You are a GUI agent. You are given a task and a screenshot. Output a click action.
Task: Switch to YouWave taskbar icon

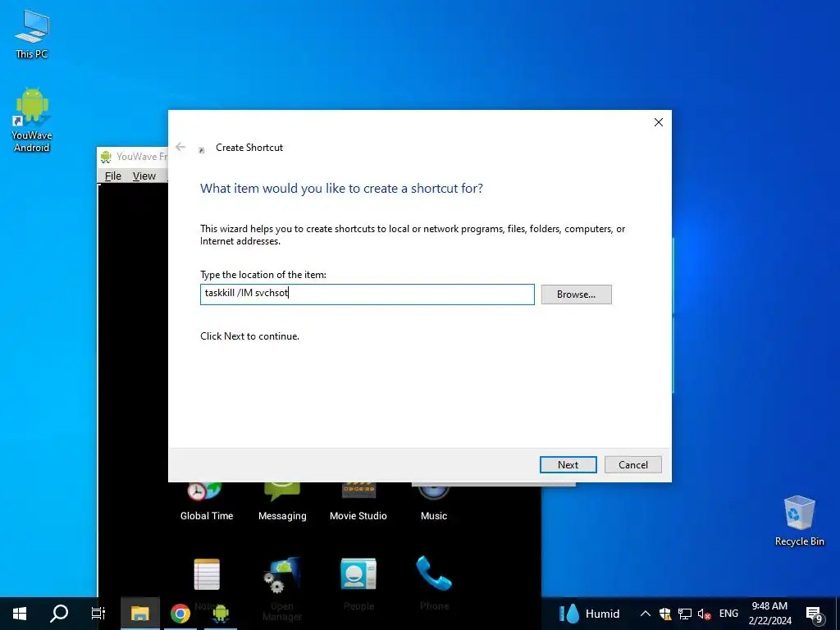220,614
